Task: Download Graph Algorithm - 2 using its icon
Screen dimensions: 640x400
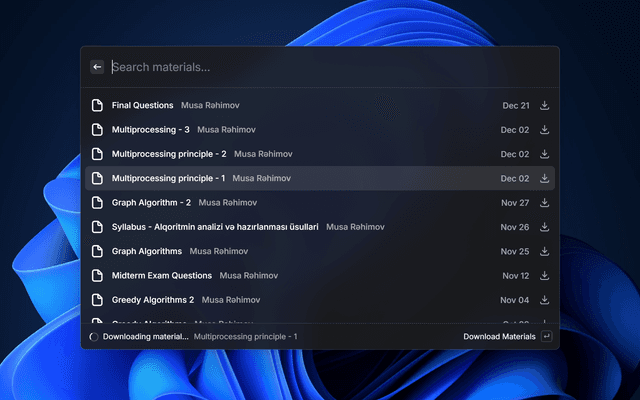Action: (545, 202)
